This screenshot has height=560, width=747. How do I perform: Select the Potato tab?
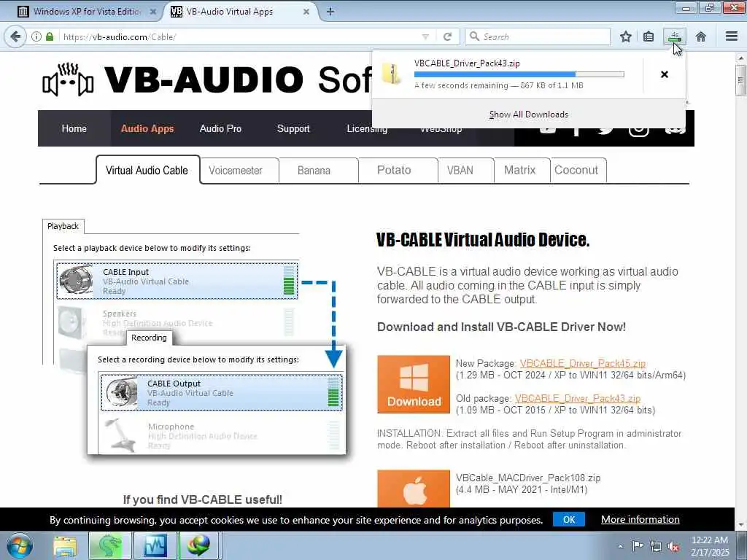point(394,170)
